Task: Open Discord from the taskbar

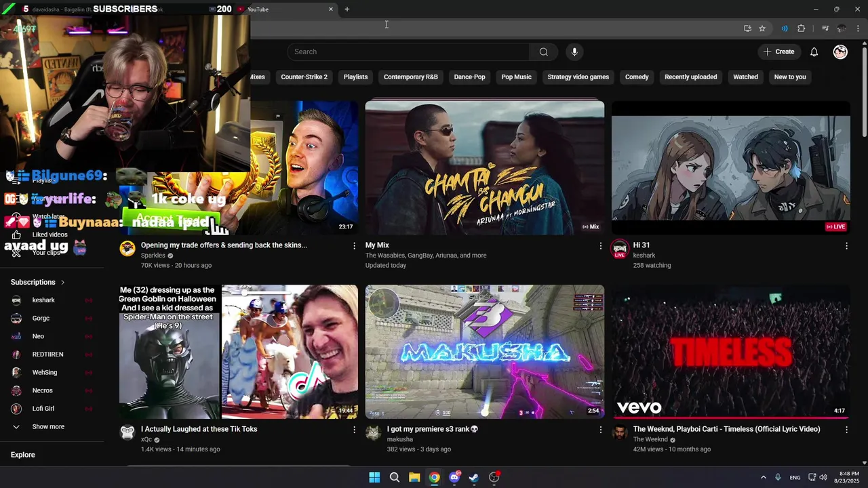Action: coord(454,477)
